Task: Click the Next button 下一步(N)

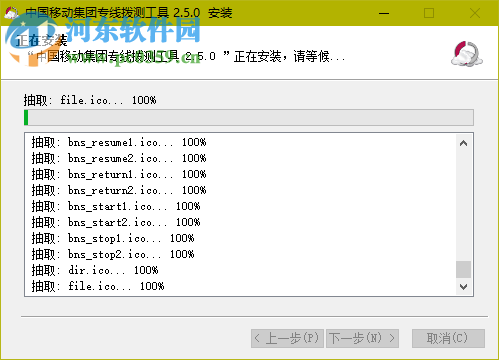Action: tap(362, 338)
